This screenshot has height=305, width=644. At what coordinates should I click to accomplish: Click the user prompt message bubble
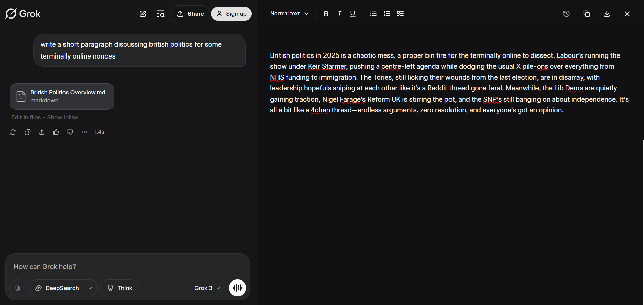coord(139,50)
